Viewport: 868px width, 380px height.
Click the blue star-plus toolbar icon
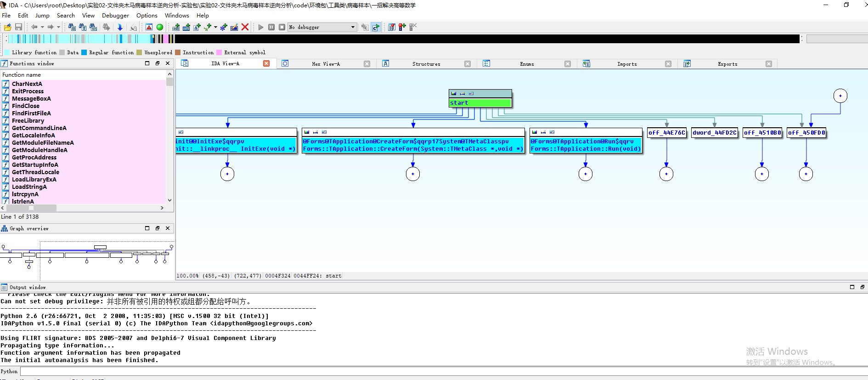(x=224, y=27)
